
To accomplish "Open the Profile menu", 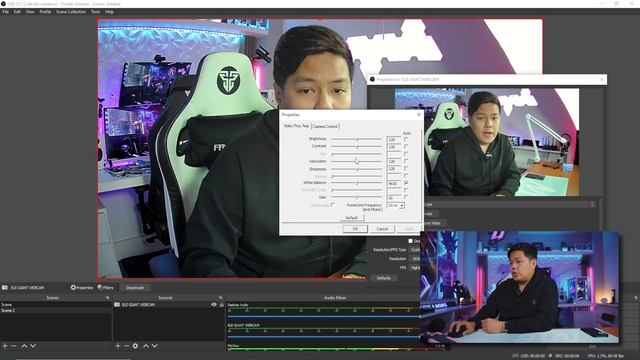I will [x=45, y=12].
